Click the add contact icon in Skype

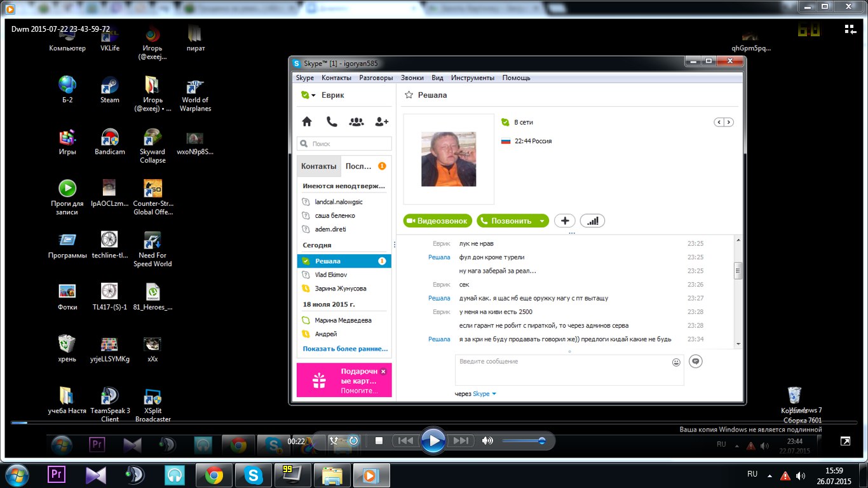[382, 121]
